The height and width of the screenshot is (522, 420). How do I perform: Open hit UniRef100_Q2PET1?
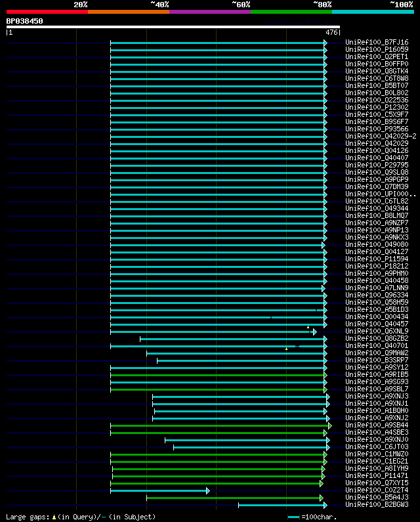click(x=377, y=56)
